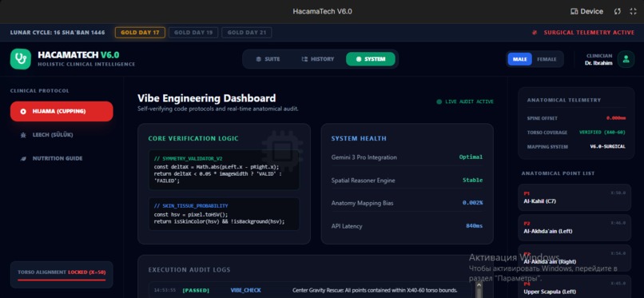Switch to the History tab
644x298 pixels.
click(317, 59)
